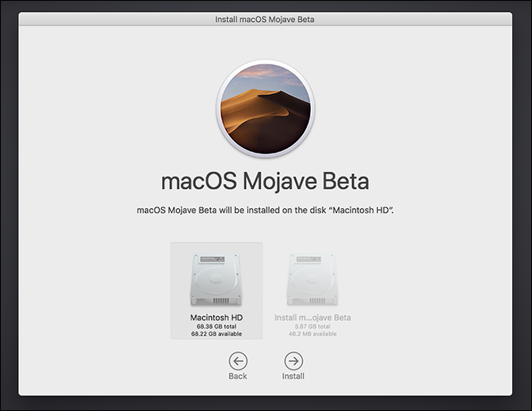Select the Macintosh HD disk icon

coord(216,280)
